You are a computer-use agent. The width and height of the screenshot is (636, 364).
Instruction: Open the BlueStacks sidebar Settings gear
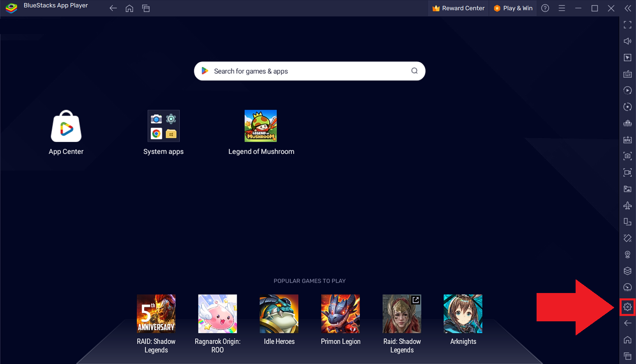(x=627, y=307)
